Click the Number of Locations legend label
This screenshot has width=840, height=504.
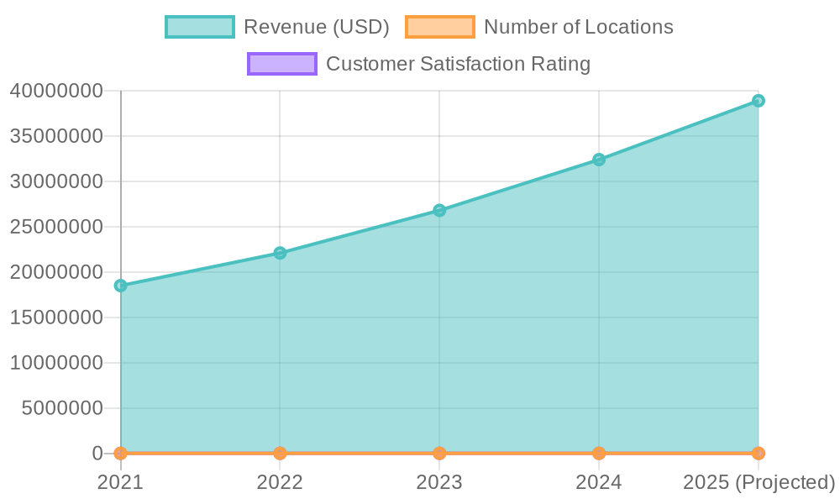579,27
